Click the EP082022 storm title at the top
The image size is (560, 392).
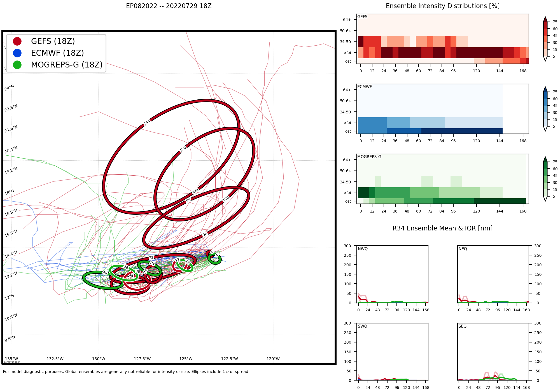click(x=169, y=6)
